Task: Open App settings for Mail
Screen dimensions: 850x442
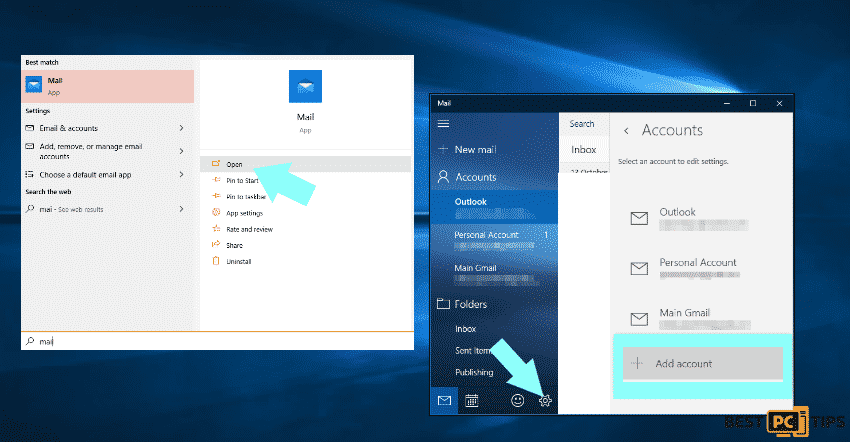Action: click(x=244, y=213)
